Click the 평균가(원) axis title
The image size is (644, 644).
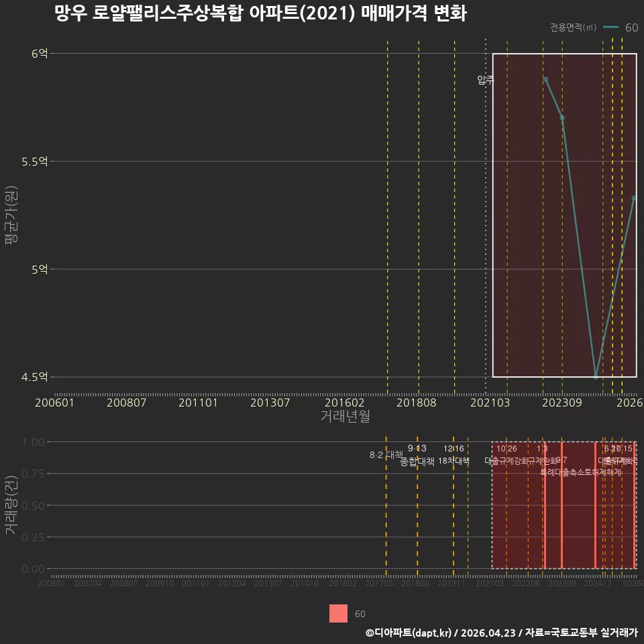(x=11, y=215)
